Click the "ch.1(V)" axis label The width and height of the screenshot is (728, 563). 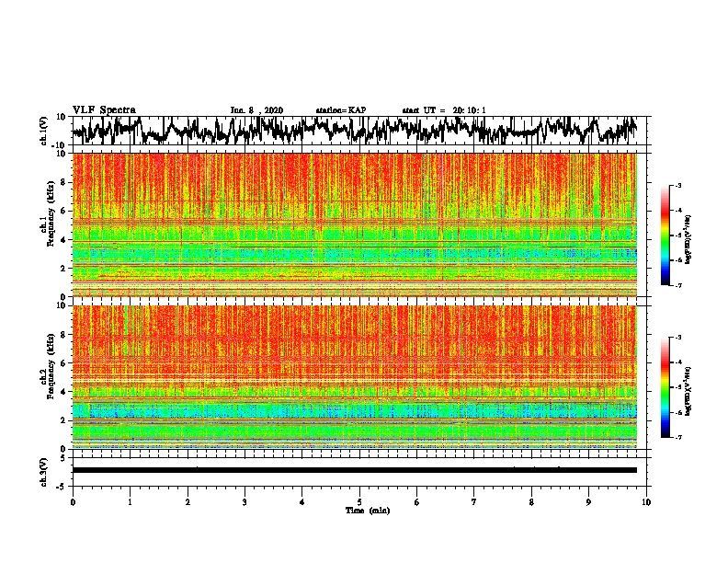coord(44,132)
